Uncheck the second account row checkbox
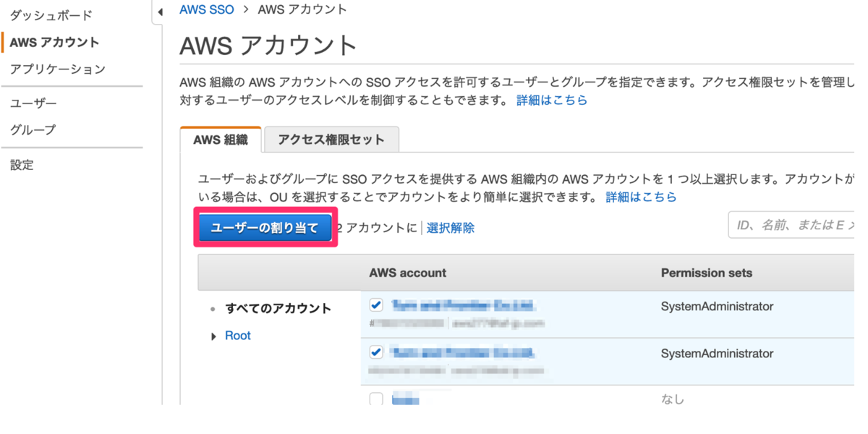 pos(376,352)
